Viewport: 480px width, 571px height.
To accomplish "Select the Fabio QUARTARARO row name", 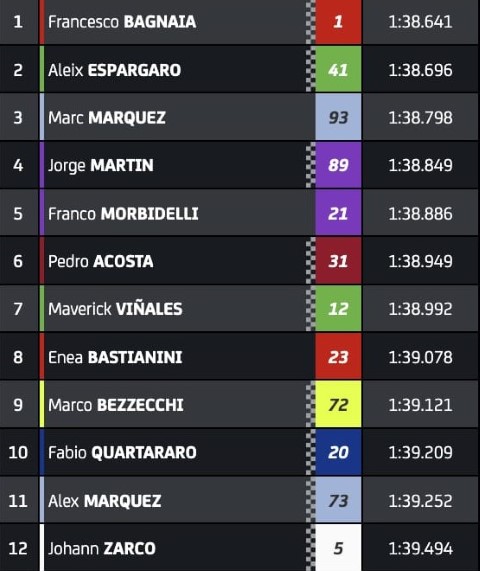I will 122,453.
